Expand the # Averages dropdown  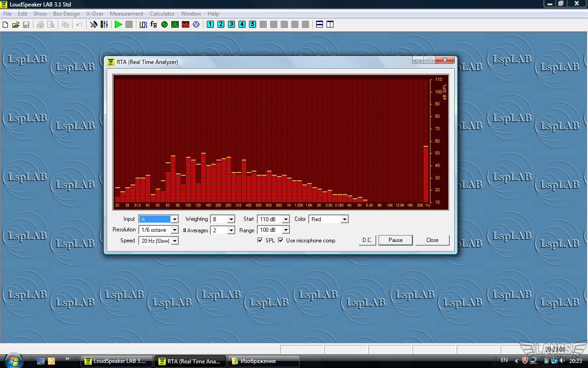pyautogui.click(x=231, y=230)
